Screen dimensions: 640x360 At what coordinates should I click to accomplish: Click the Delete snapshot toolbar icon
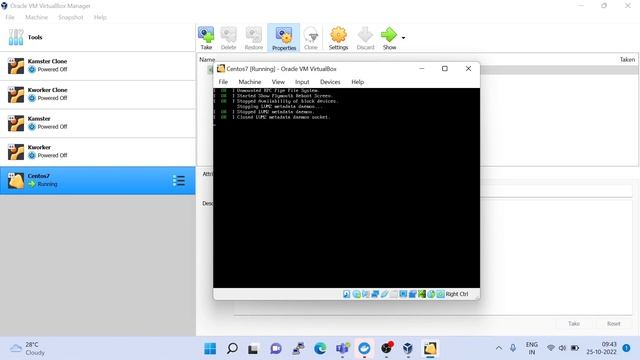229,38
